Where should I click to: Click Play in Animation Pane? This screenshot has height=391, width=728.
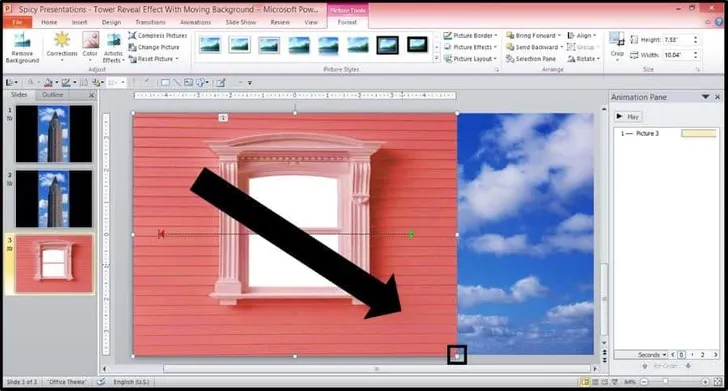(628, 117)
